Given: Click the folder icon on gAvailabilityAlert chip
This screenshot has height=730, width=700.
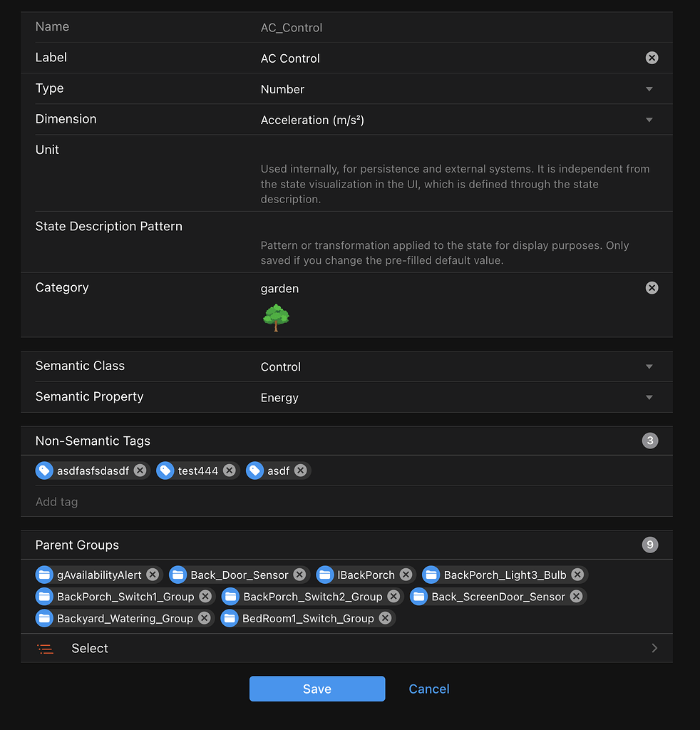Looking at the screenshot, I should [45, 575].
